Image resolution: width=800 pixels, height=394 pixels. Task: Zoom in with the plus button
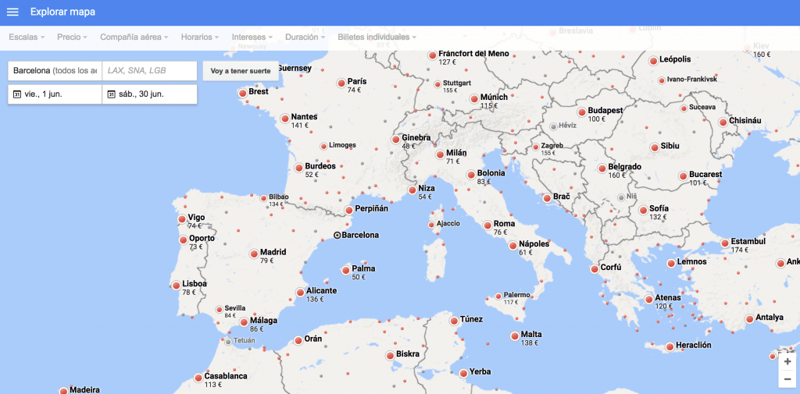coord(787,361)
